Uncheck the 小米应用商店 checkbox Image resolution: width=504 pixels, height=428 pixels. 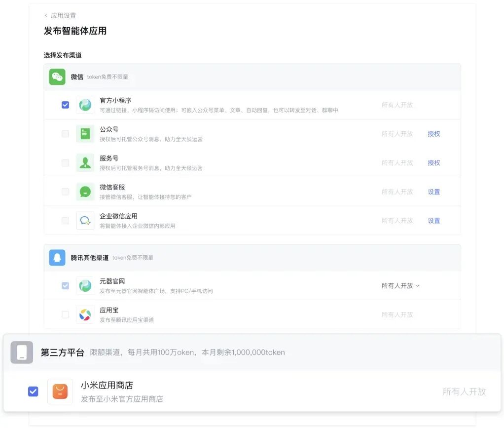(x=33, y=391)
